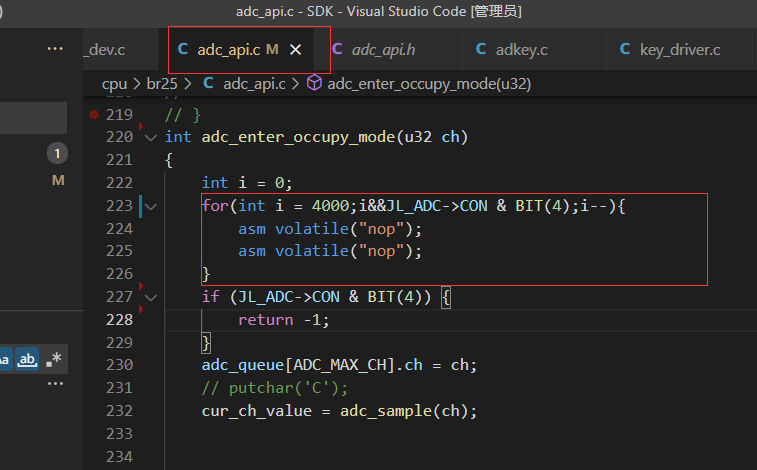Close the adc_api.c tab

pos(295,49)
